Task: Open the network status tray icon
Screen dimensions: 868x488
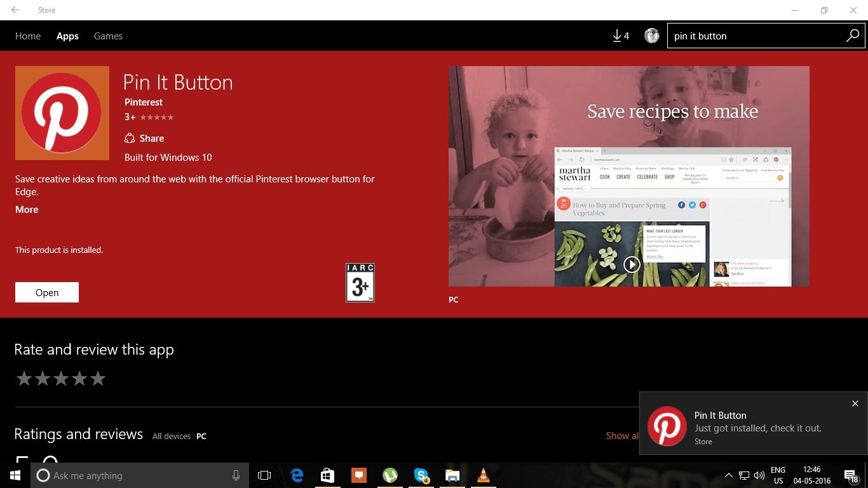Action: (x=744, y=475)
